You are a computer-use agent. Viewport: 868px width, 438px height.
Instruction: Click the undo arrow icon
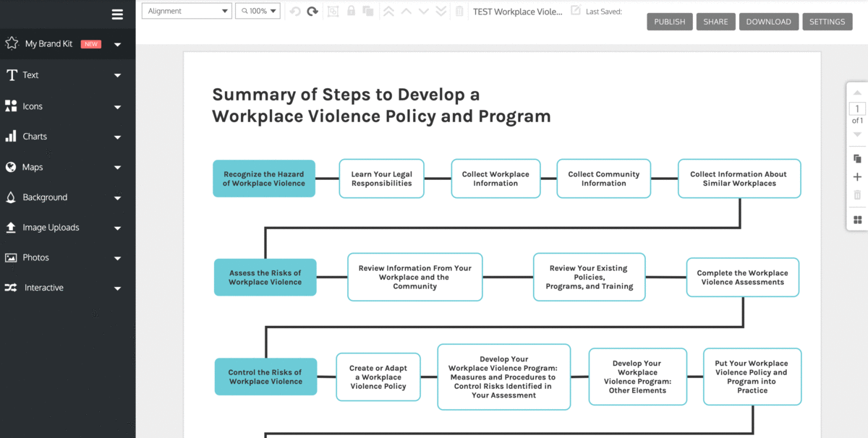coord(294,12)
